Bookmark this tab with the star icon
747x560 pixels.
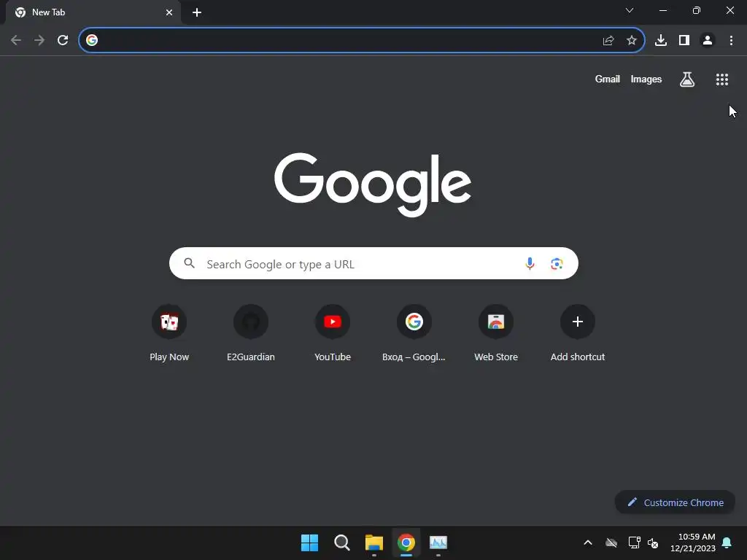click(632, 41)
